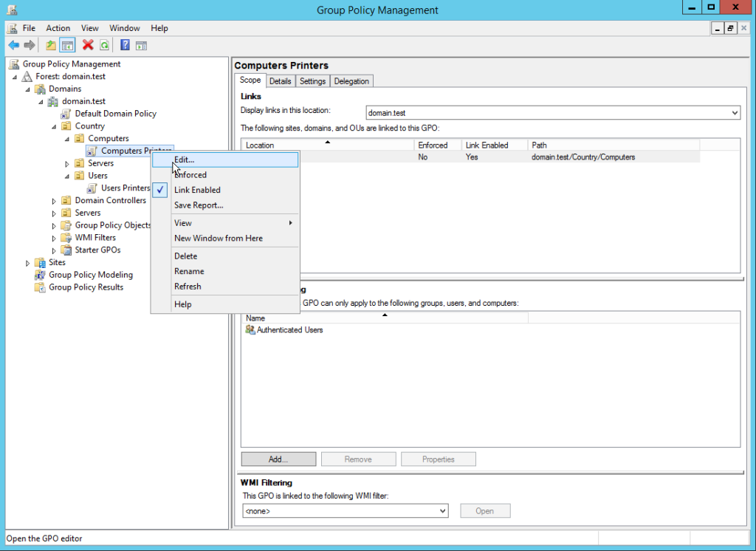Screen dimensions: 756x551
Task: Click the green Refresh toolbar icon
Action: click(x=105, y=45)
